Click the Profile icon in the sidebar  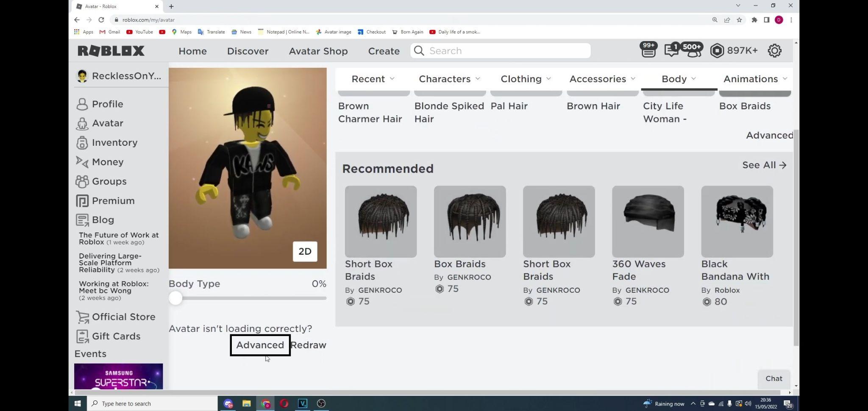coord(82,104)
